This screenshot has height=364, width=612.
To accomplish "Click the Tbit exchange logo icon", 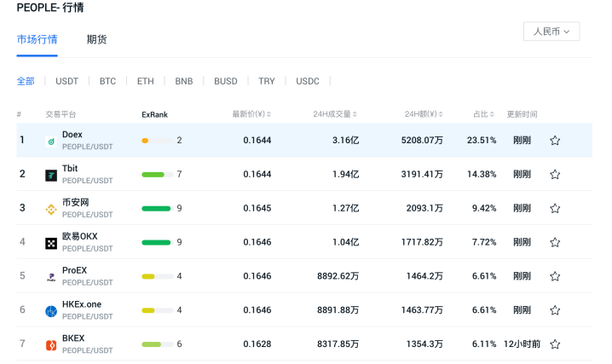I will click(51, 176).
